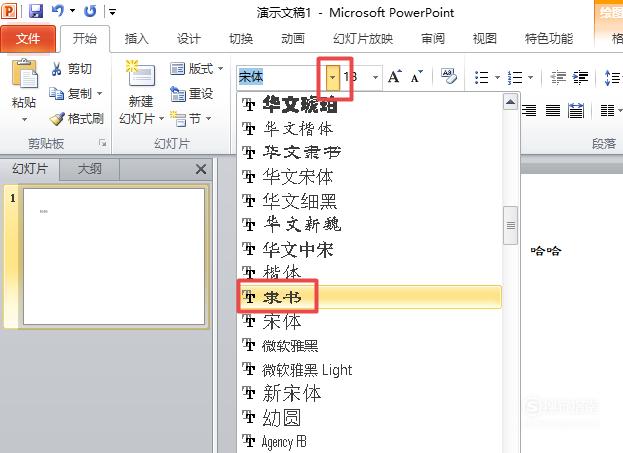Switch to the 审阅 ribbon tab
Viewport: 623px width, 453px height.
(433, 39)
